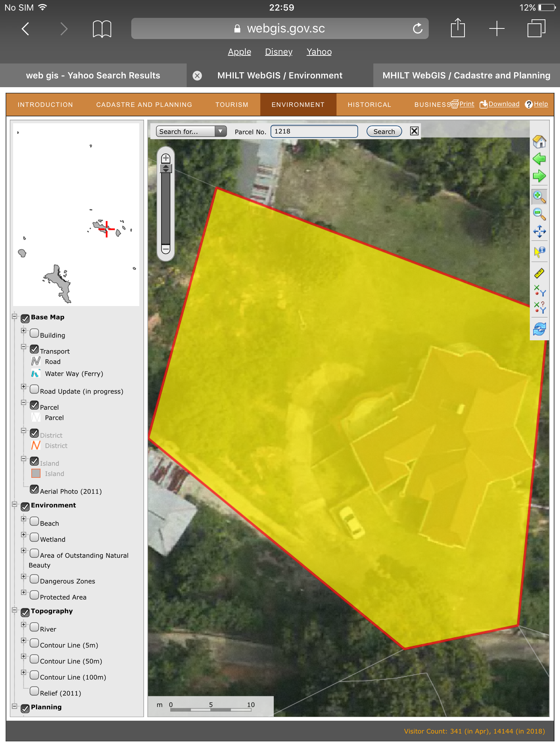This screenshot has height=747, width=560.
Task: Enable the Beach layer checkbox
Action: click(x=34, y=521)
